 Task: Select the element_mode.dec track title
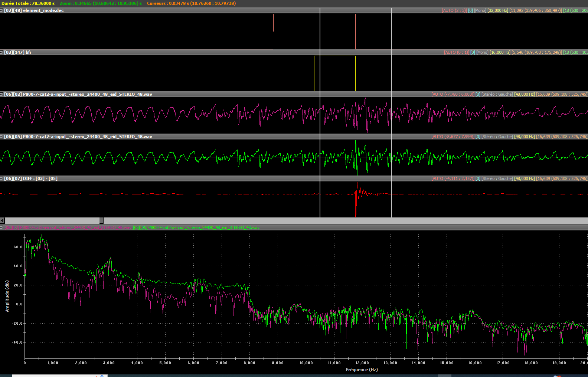click(x=34, y=10)
